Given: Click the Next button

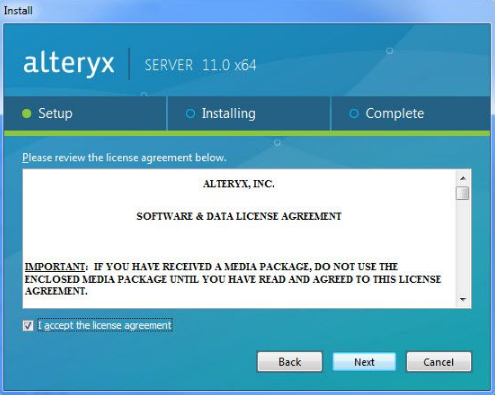Looking at the screenshot, I should click(364, 362).
